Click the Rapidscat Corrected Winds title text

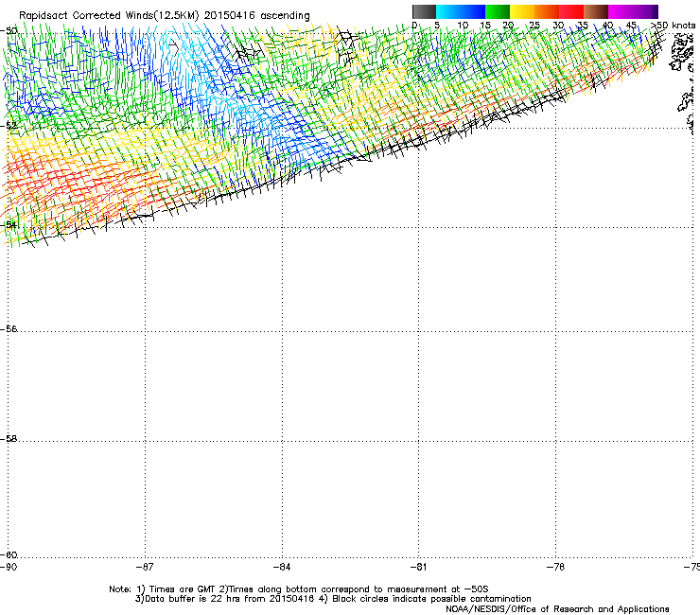click(165, 15)
